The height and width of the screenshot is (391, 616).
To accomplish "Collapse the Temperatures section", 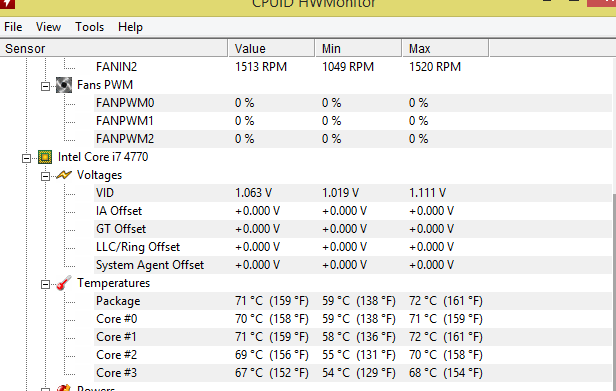I will point(46,285).
